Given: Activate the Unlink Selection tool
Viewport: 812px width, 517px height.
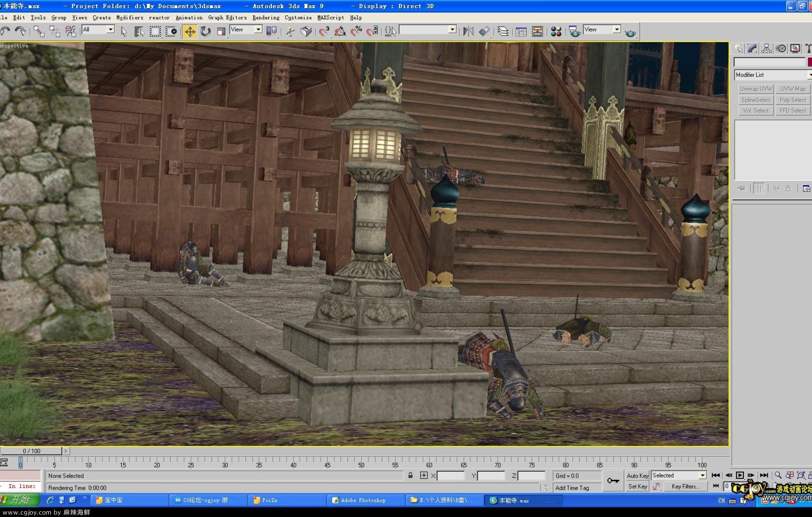Looking at the screenshot, I should pyautogui.click(x=55, y=31).
